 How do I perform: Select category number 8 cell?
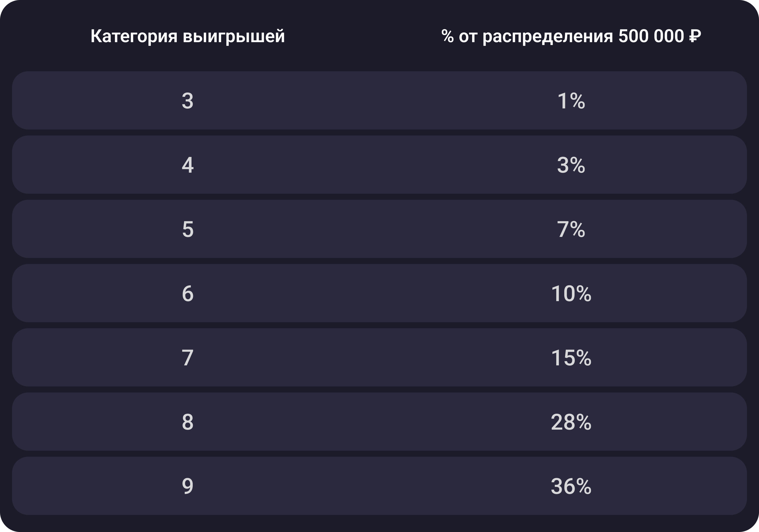click(x=187, y=422)
